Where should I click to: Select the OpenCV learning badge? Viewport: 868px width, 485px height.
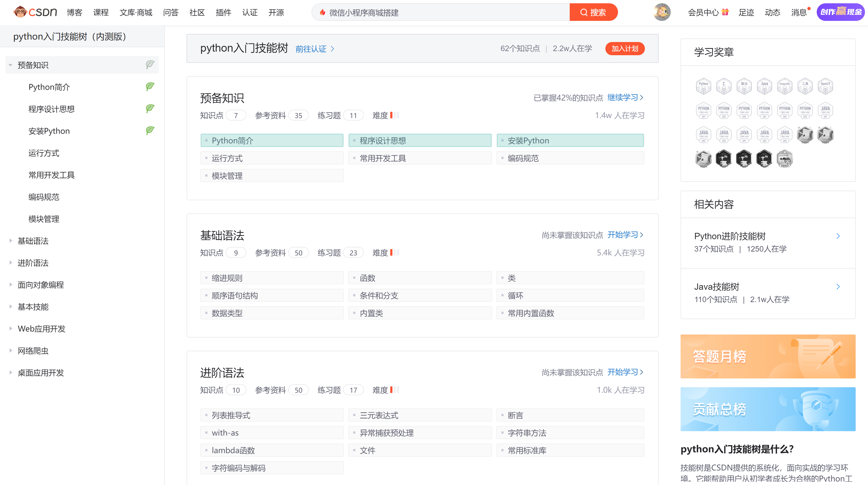tap(825, 86)
